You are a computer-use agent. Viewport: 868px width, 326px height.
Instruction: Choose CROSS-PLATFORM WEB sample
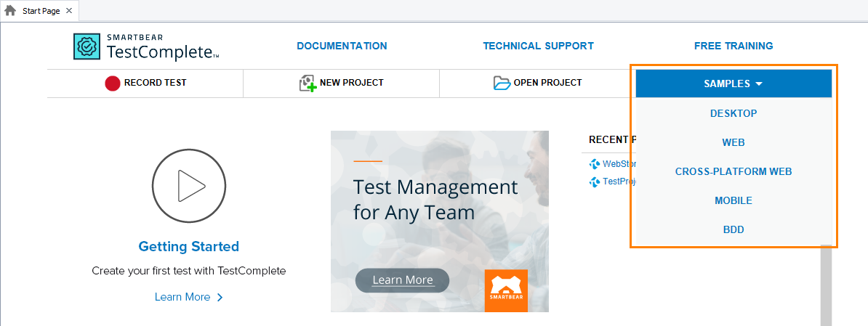[734, 171]
